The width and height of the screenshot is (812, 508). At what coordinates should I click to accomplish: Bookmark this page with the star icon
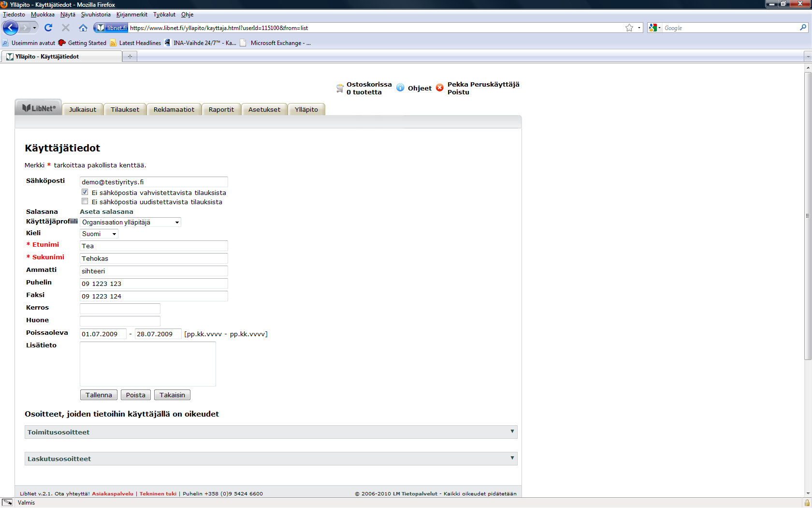point(629,28)
